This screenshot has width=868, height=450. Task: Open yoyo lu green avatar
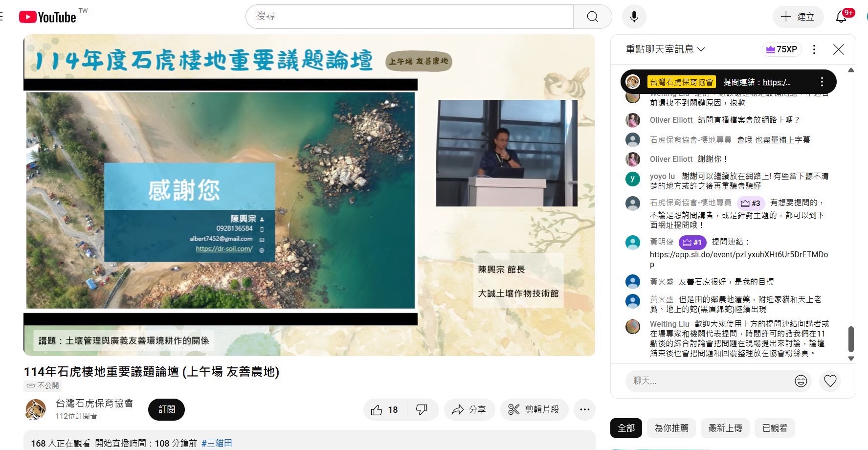[x=633, y=179]
